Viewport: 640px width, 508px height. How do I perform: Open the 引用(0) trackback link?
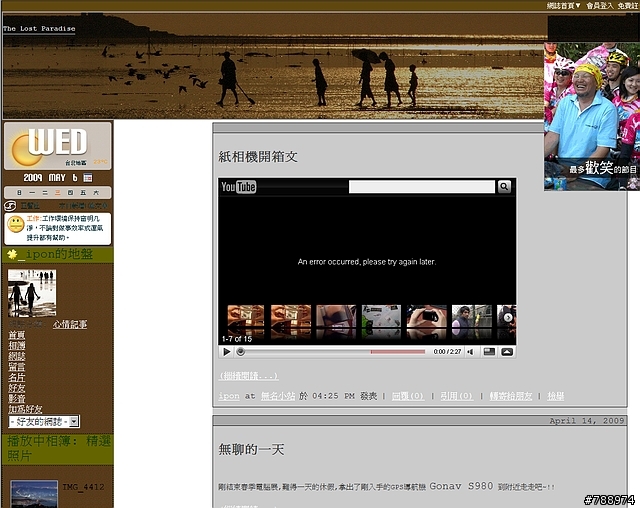456,396
